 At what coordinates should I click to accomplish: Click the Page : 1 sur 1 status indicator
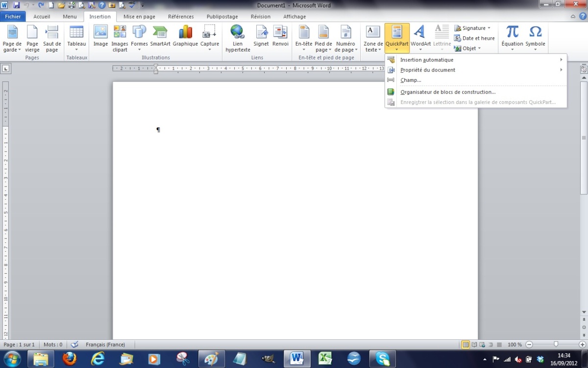(19, 345)
